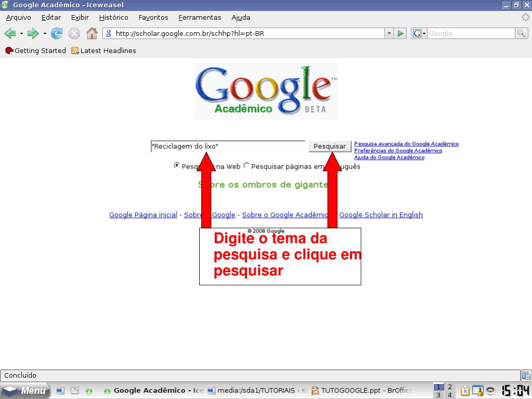Open 'Ajuda do Google Acadêmico' link

click(390, 158)
